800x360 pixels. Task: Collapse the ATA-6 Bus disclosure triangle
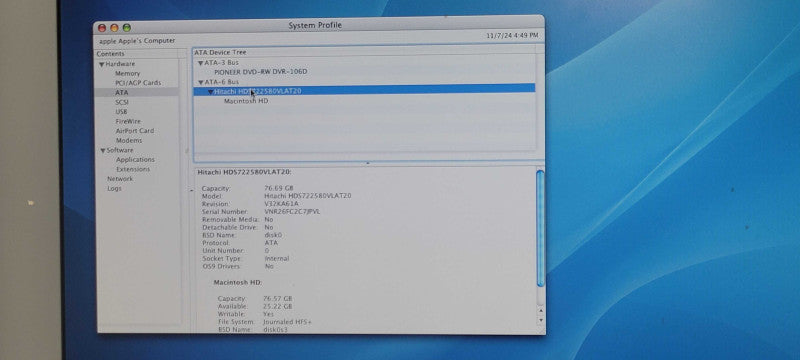click(x=201, y=82)
